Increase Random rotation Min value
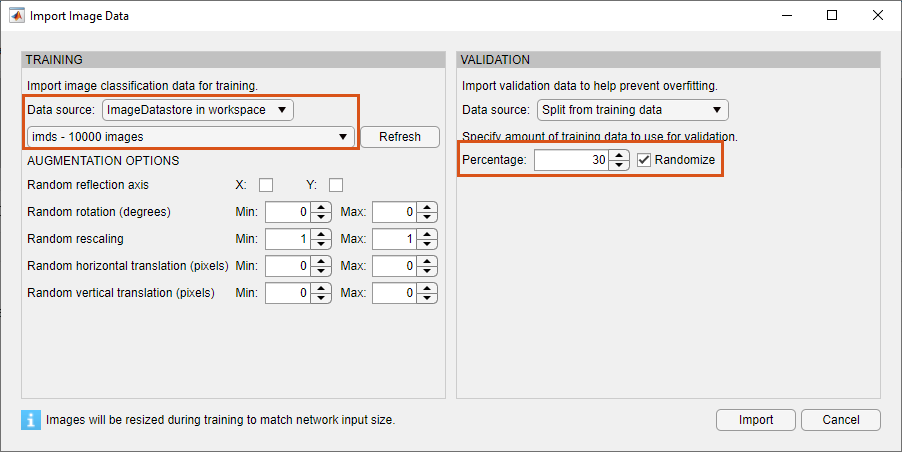 [x=320, y=207]
